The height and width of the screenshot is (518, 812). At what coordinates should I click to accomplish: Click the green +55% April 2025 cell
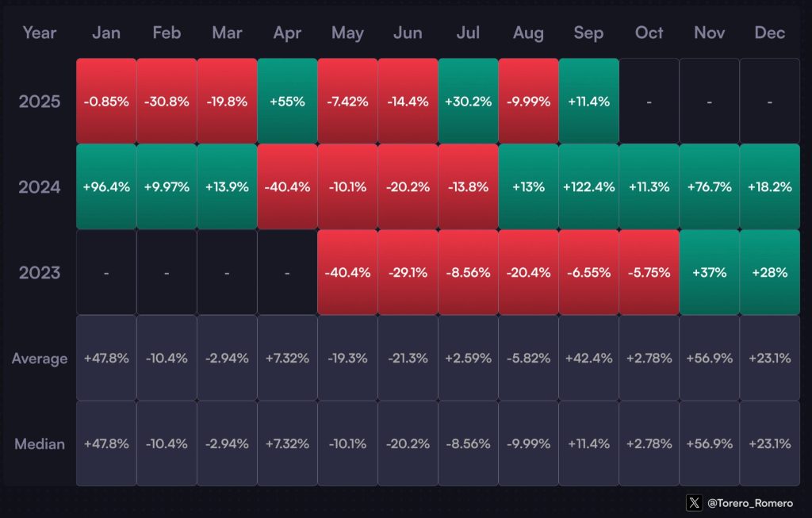click(x=287, y=102)
